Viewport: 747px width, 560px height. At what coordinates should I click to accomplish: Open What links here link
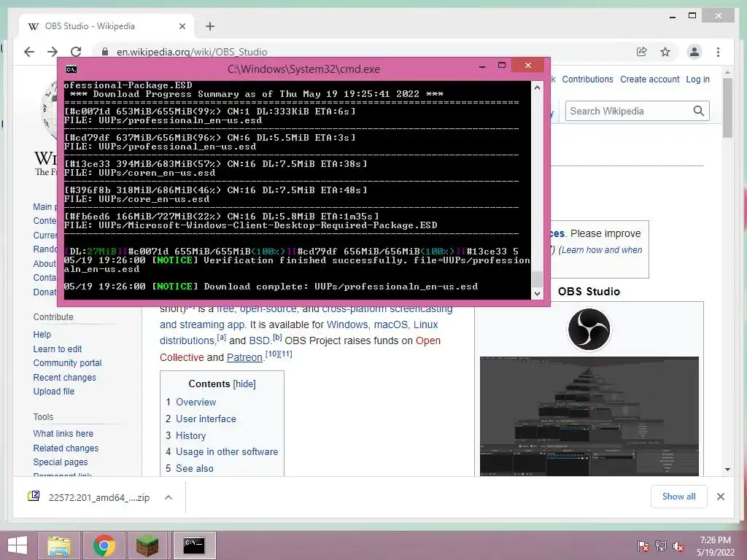(63, 434)
